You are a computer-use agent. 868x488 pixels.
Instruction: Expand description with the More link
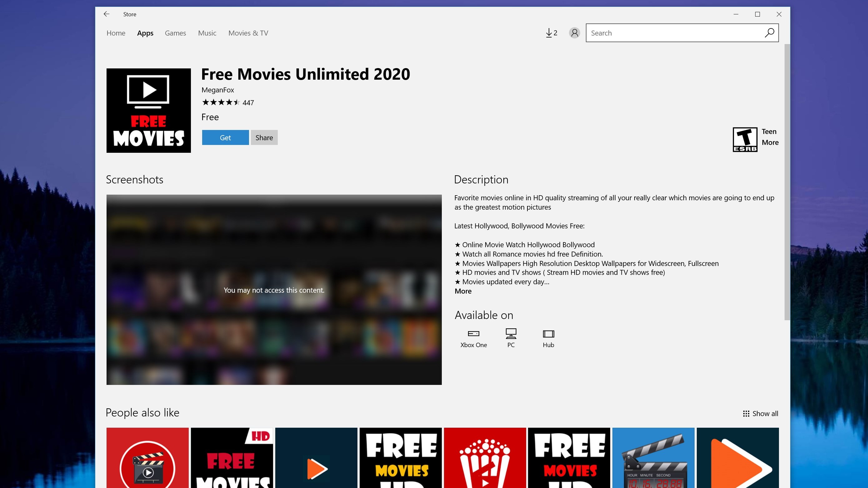[463, 291]
